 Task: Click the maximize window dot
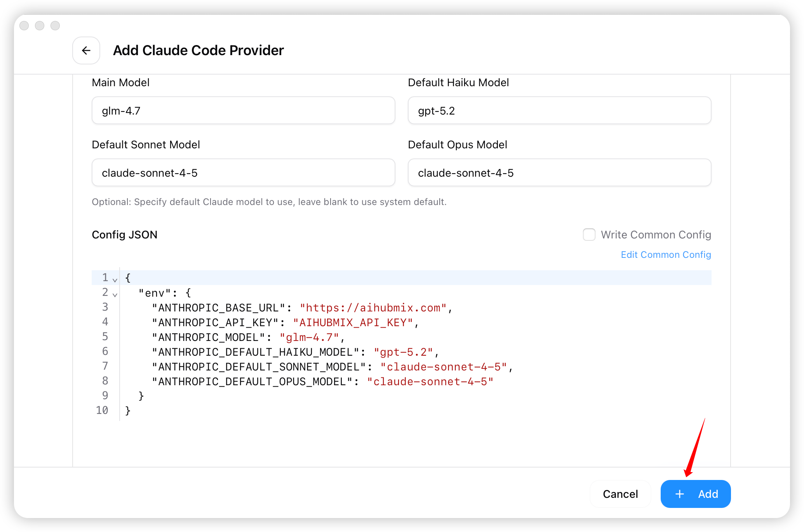[55, 26]
